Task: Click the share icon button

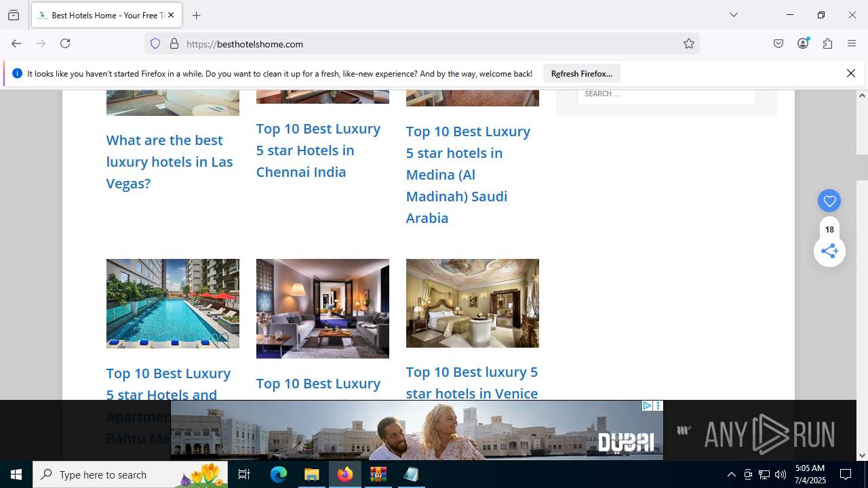Action: tap(829, 251)
